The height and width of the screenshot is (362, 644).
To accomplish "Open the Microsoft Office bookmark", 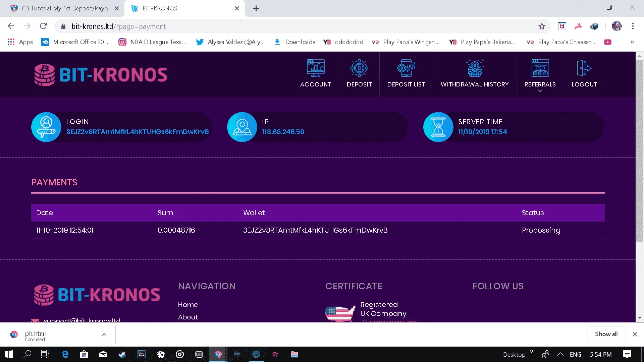I will coord(75,42).
